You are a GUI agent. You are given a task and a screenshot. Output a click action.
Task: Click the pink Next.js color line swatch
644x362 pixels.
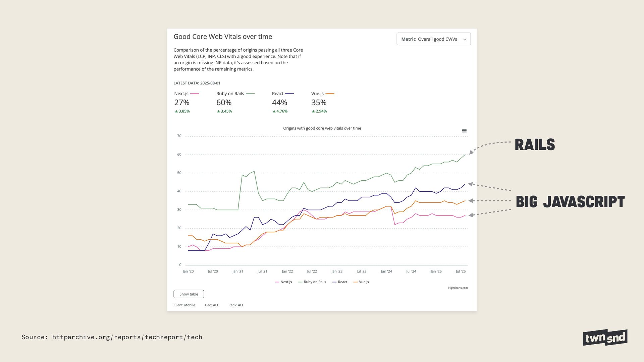(x=195, y=94)
